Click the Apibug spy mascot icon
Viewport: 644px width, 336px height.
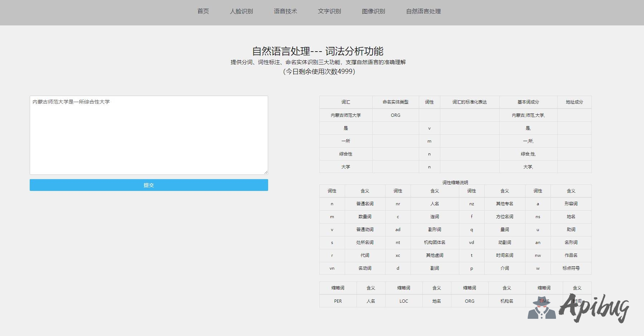point(541,308)
